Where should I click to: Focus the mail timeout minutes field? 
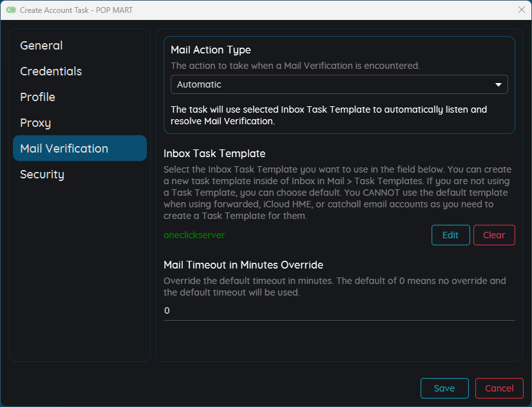point(339,310)
